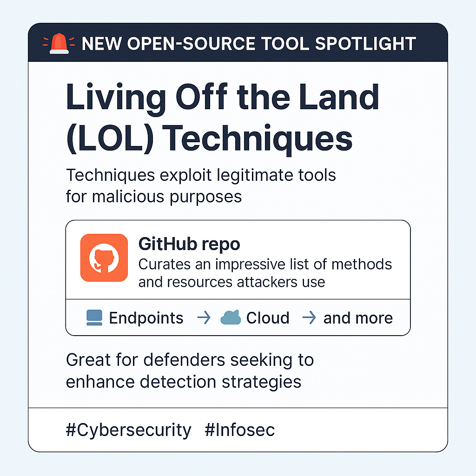
Task: Click the blue cloud icon
Action: 231,317
